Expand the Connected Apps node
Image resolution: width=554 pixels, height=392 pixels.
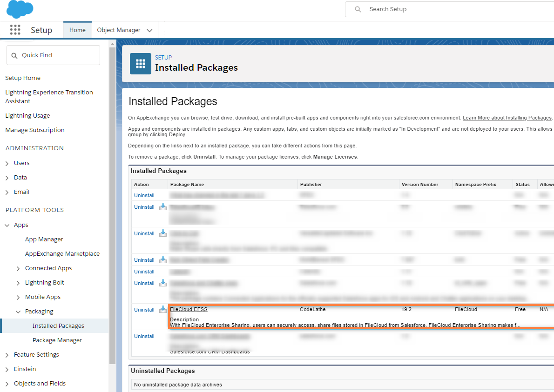18,268
